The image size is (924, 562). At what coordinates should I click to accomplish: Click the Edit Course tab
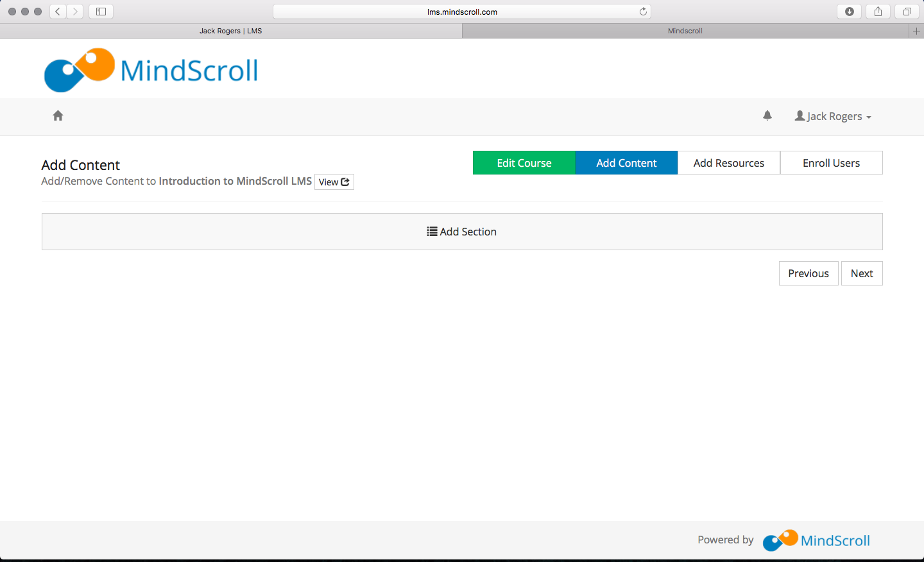[x=524, y=163]
